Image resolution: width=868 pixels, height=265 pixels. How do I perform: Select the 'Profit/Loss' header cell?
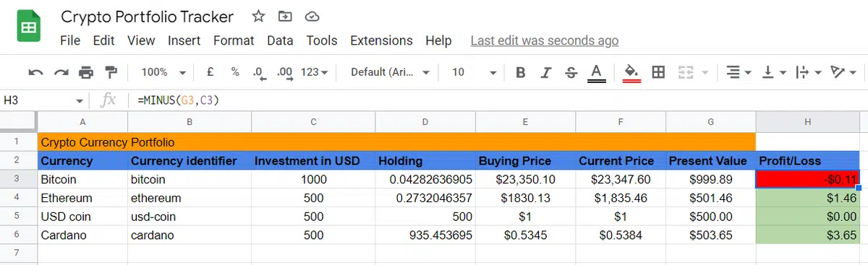[x=808, y=160]
